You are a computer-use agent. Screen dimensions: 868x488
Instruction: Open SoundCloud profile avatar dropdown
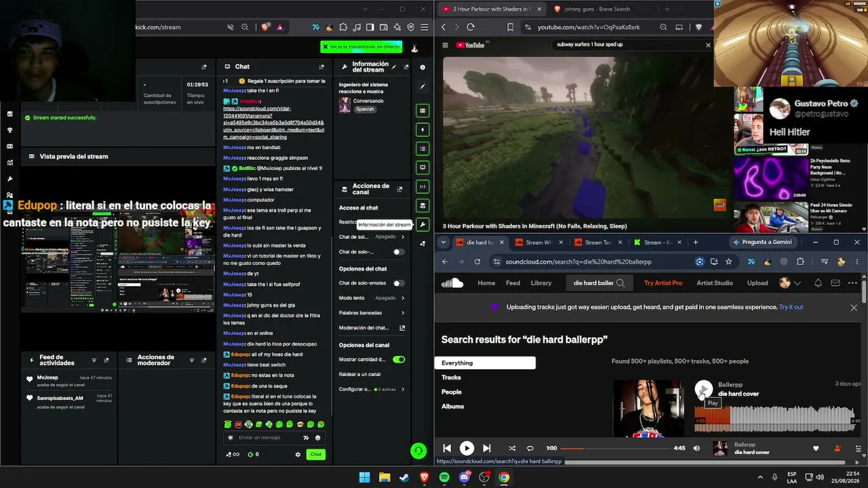click(x=790, y=283)
